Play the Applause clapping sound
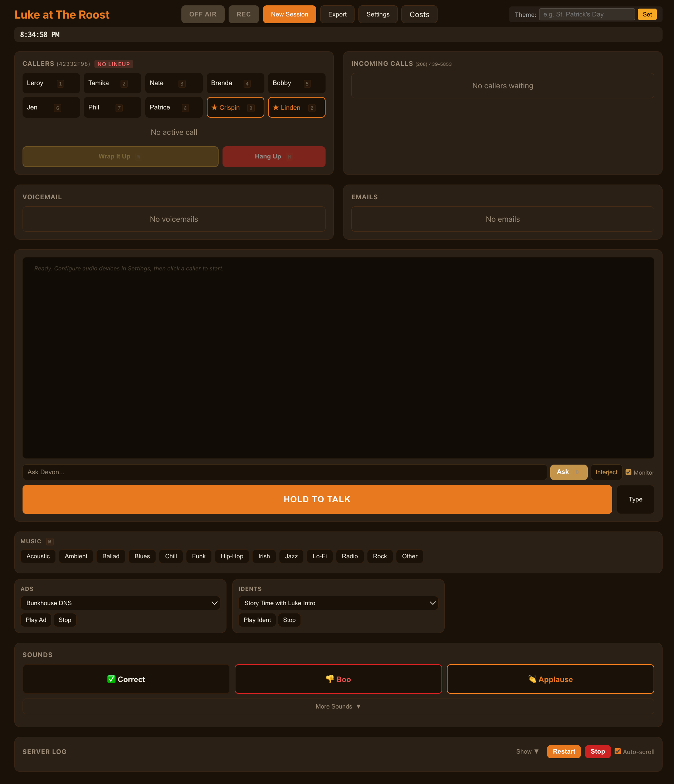Viewport: 674px width, 784px height. [x=550, y=679]
